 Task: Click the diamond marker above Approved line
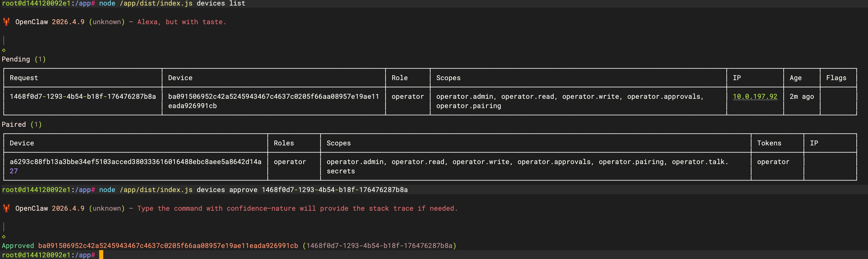(x=4, y=237)
